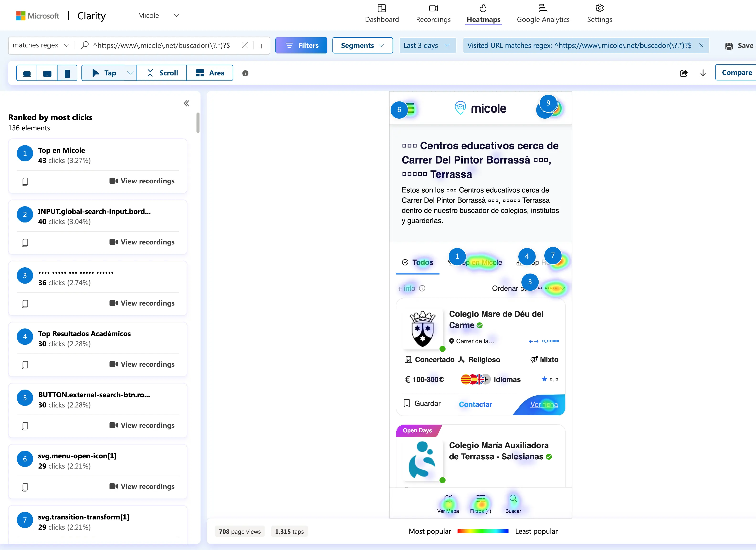756x550 pixels.
Task: Select the PC device view icon
Action: click(27, 73)
